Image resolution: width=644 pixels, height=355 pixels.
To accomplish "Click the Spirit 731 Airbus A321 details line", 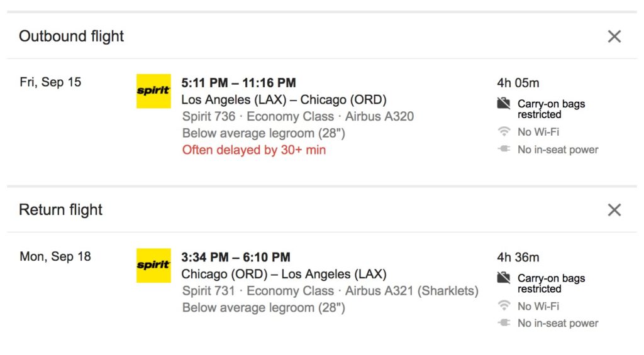I will click(330, 291).
